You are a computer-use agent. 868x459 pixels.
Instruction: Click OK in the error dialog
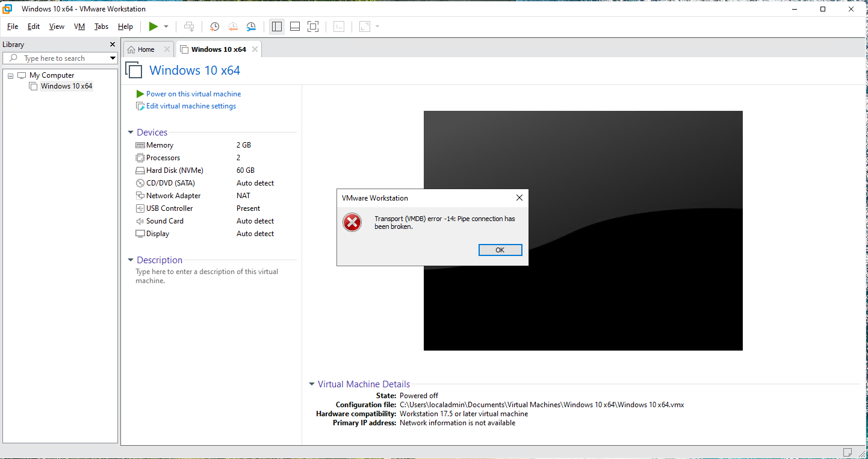pos(500,250)
